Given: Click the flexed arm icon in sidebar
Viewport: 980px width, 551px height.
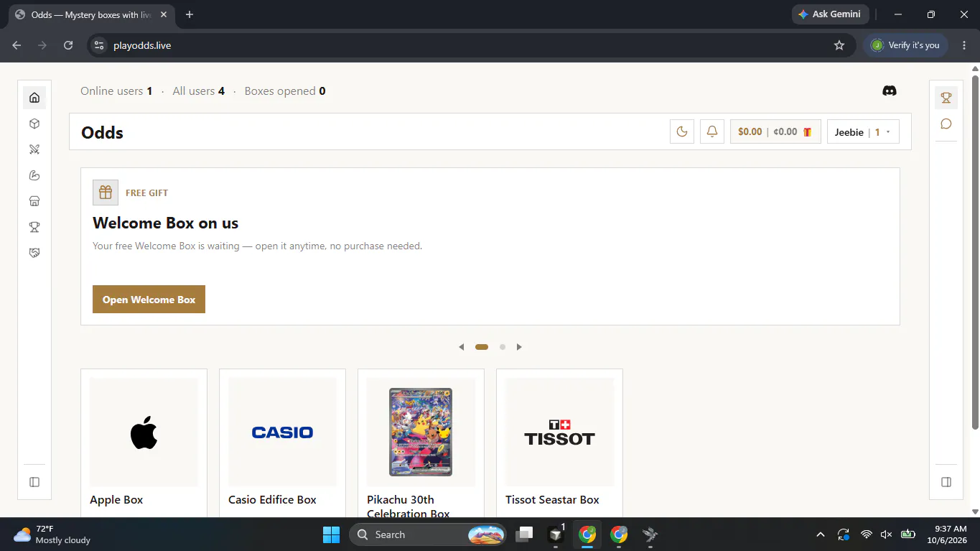Looking at the screenshot, I should coord(34,175).
